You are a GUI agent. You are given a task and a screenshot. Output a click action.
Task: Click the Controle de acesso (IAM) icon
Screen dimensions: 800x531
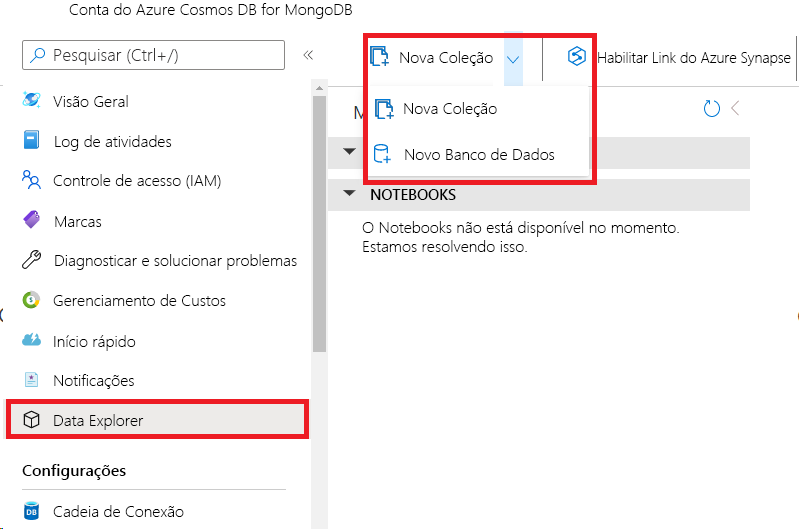tap(32, 181)
